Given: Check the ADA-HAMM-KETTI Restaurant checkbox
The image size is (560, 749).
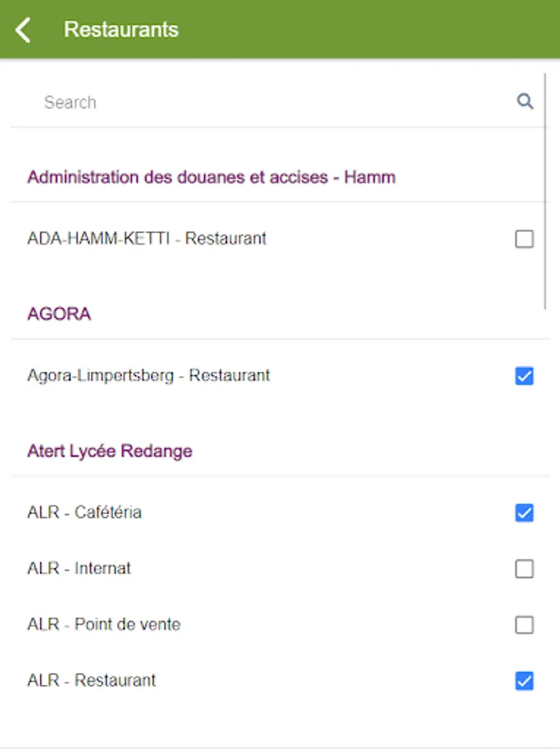Looking at the screenshot, I should coord(524,240).
